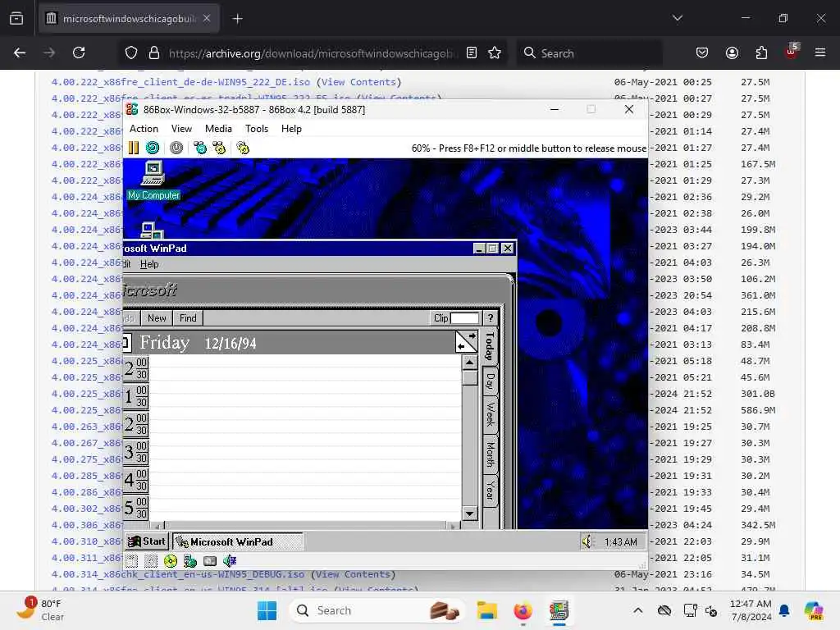Click the WinPad vertical scrollbar thumb
The height and width of the screenshot is (630, 840).
pyautogui.click(x=469, y=377)
